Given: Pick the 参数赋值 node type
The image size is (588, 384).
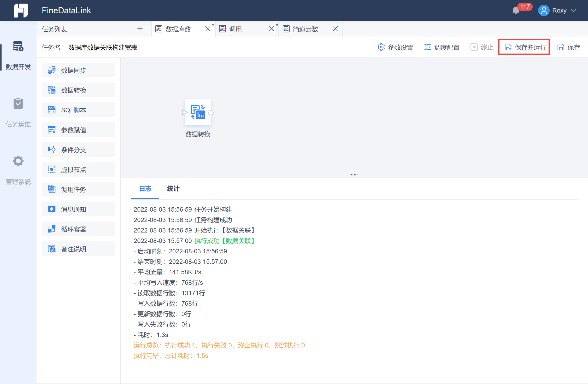Looking at the screenshot, I should coord(78,130).
